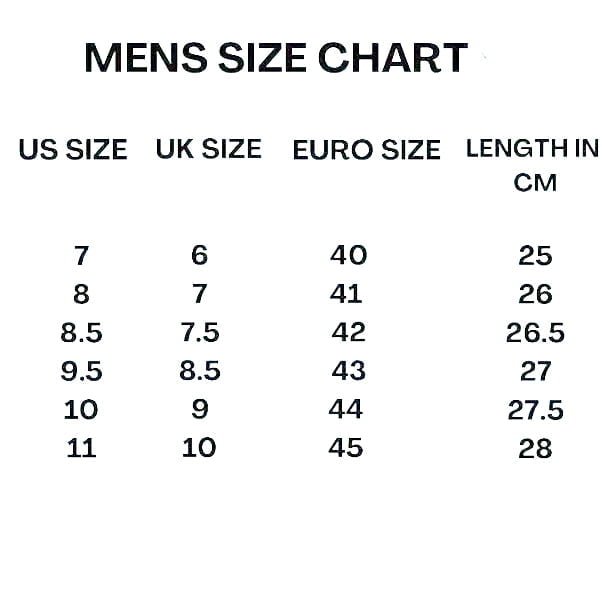Click the LENGTH IN CM column header
The width and height of the screenshot is (602, 600).
pos(533,165)
